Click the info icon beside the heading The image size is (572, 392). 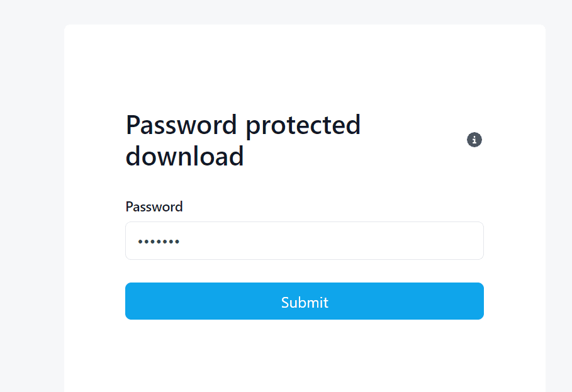click(x=474, y=140)
